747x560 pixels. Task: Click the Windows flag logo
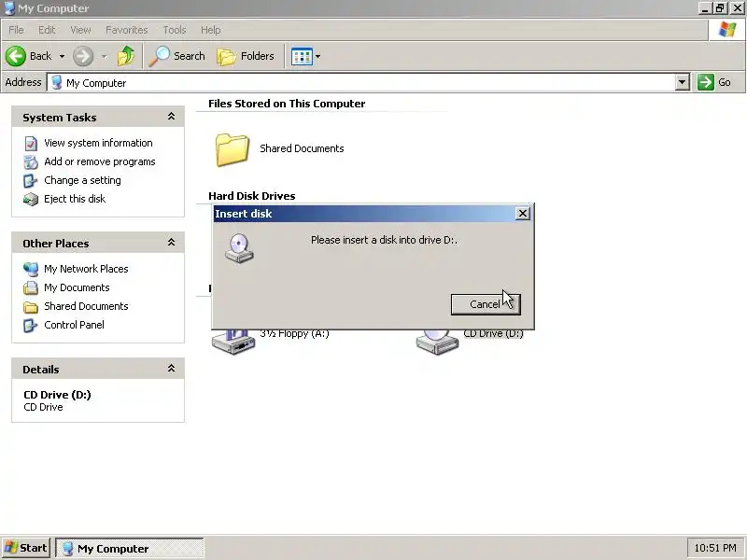click(727, 30)
